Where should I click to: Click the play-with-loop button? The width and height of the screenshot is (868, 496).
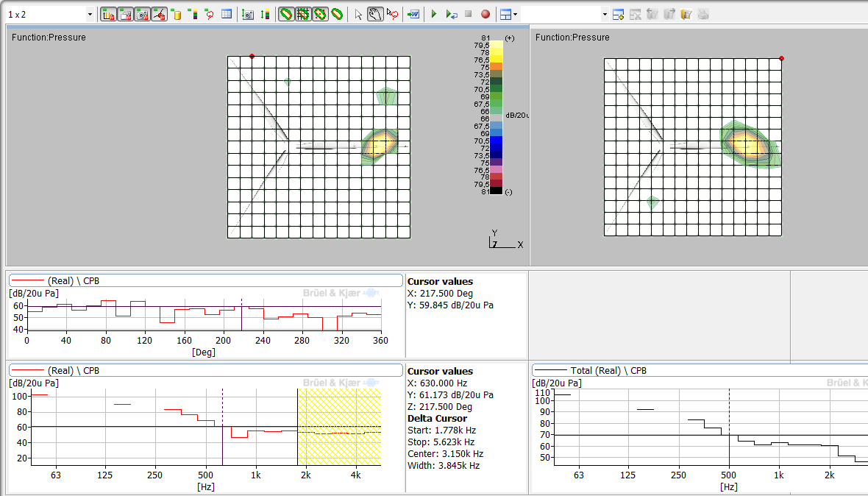[452, 14]
